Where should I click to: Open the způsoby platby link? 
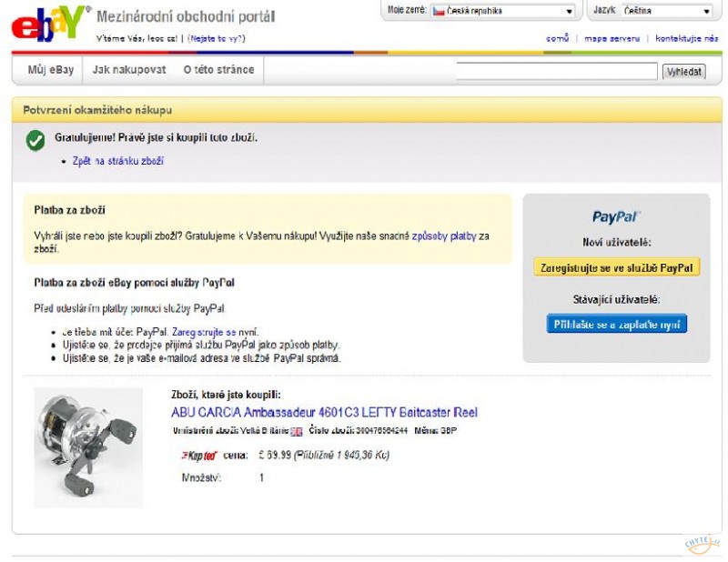(444, 236)
